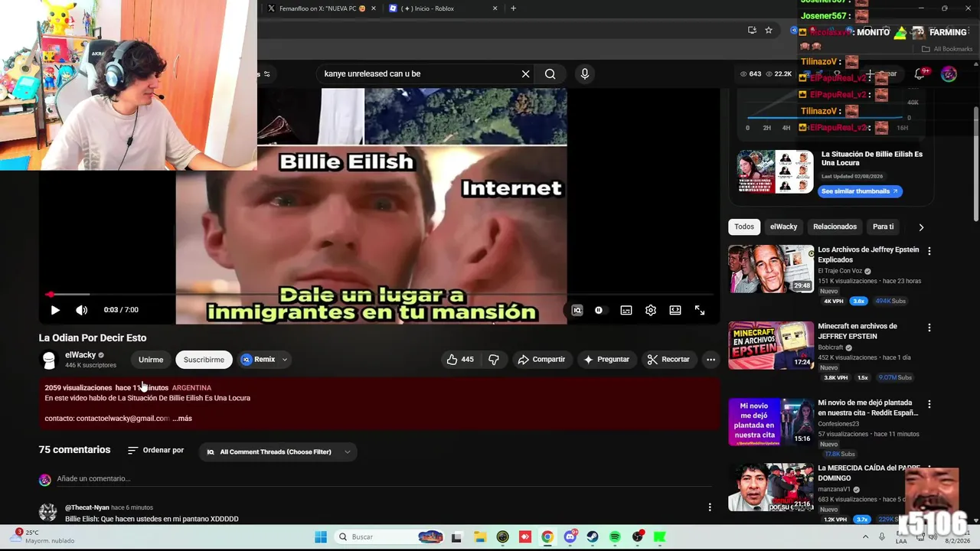Clear the search box with the X
The height and width of the screenshot is (551, 980).
pos(525,74)
